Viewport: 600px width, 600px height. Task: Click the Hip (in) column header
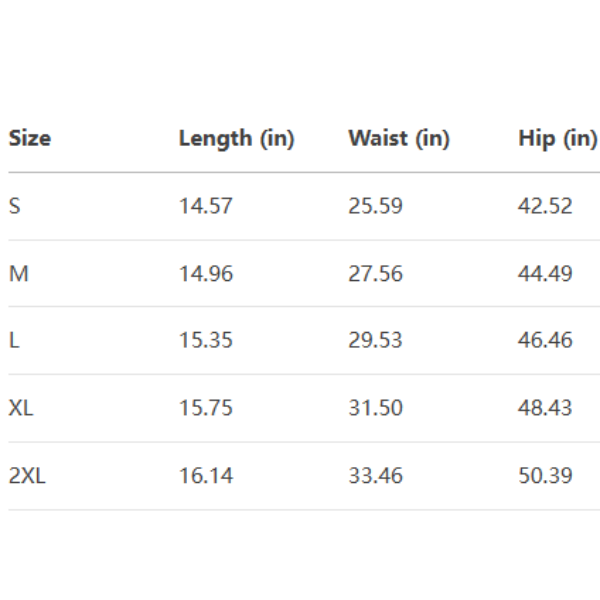coord(557,139)
